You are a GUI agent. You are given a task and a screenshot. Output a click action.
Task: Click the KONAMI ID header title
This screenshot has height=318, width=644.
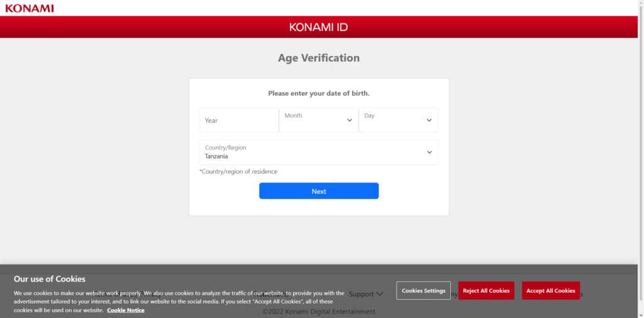click(319, 27)
